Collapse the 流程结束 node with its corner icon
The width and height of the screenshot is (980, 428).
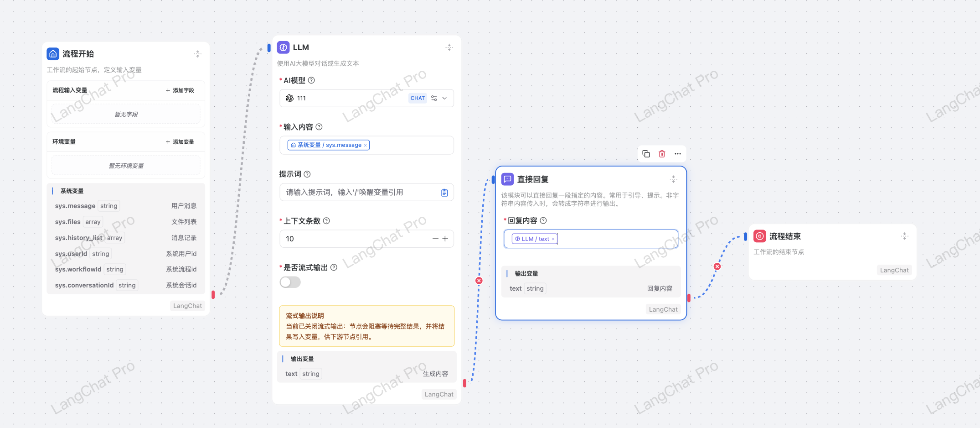coord(904,236)
